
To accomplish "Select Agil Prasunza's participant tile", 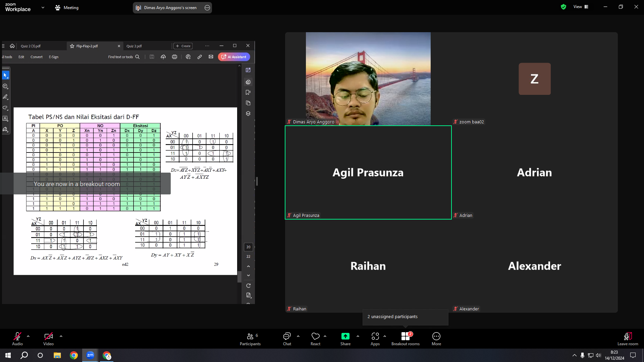I will coord(368,173).
